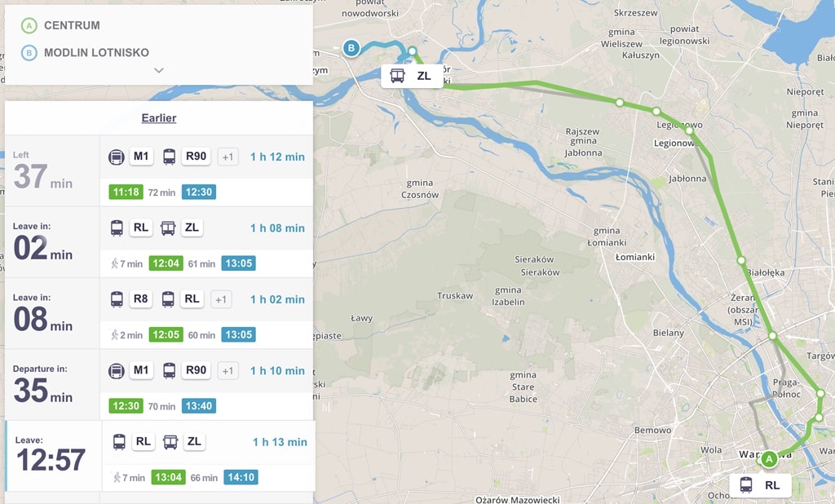
Task: Click the train icon in RL map label
Action: coord(745,484)
